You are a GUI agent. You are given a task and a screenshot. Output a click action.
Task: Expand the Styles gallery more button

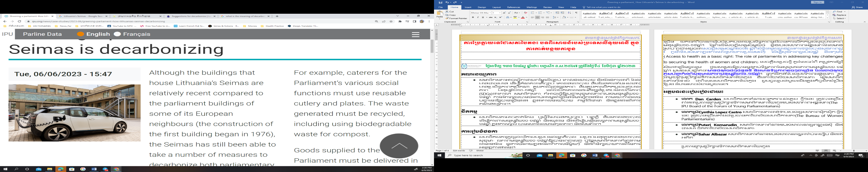tap(828, 18)
